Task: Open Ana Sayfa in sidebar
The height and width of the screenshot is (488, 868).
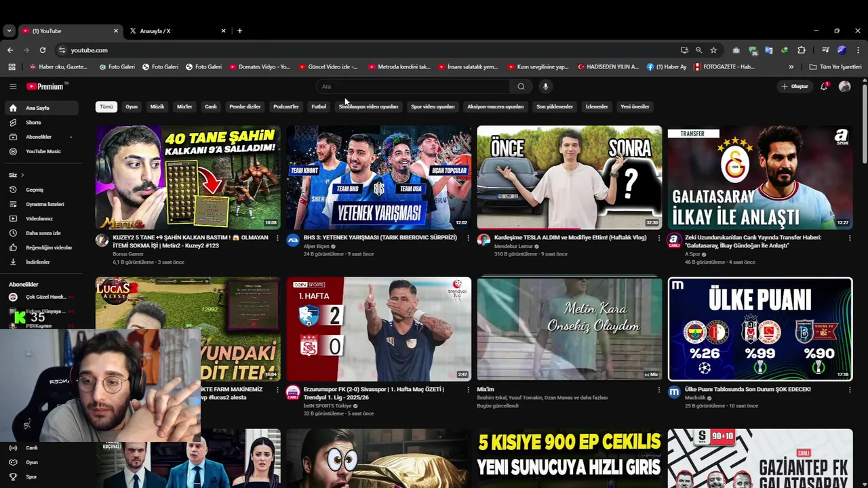Action: click(42, 108)
